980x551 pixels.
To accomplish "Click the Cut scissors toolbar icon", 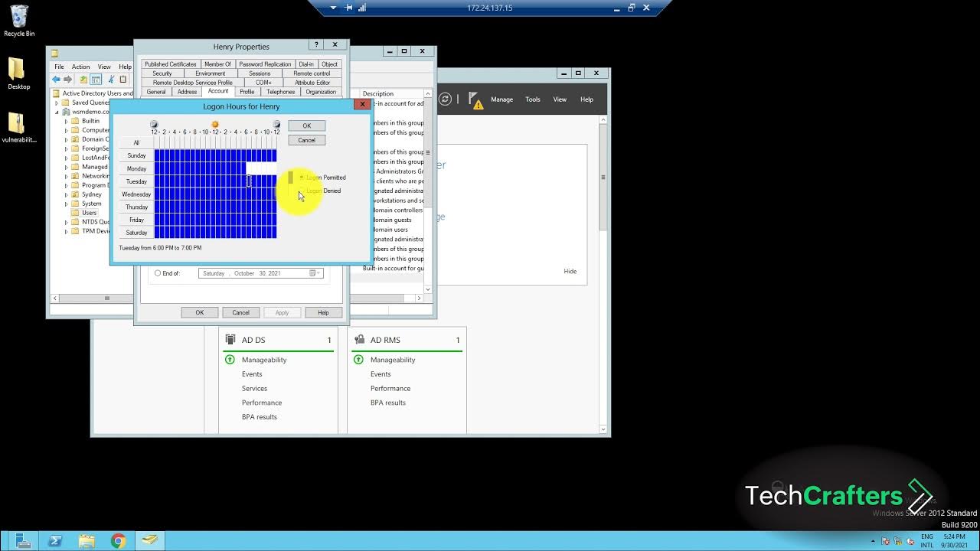I will 112,80.
